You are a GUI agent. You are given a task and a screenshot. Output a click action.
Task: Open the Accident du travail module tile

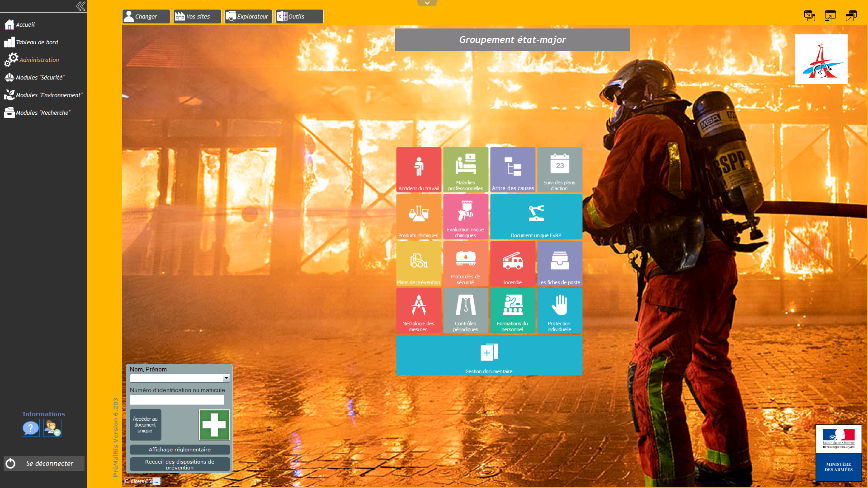pyautogui.click(x=419, y=169)
